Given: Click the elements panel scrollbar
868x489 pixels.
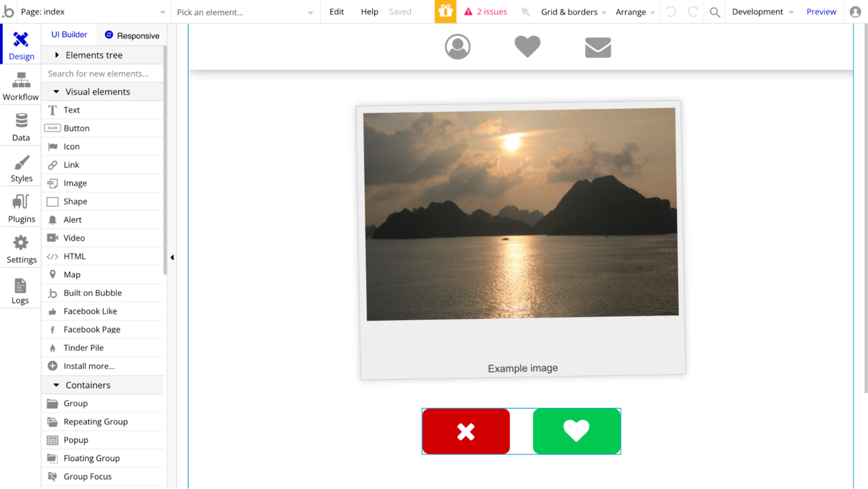Looking at the screenshot, I should point(165,160).
